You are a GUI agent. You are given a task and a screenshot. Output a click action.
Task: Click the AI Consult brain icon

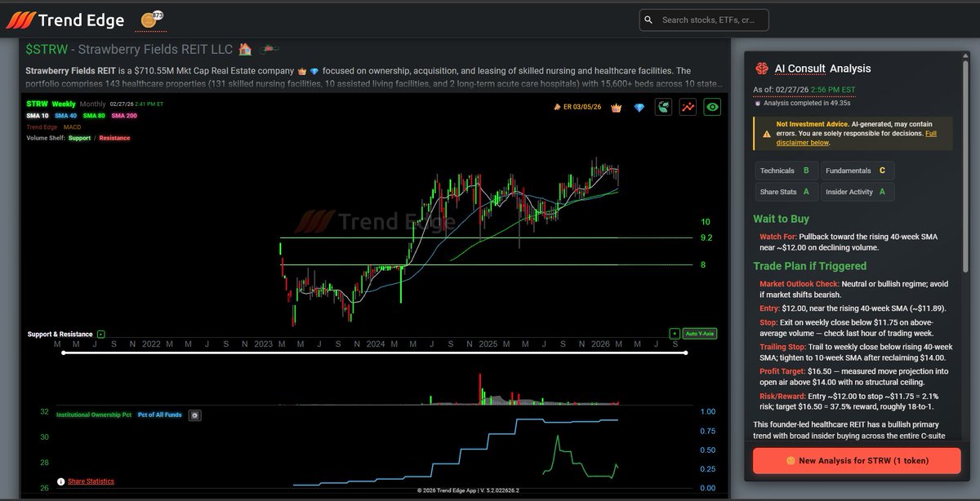pyautogui.click(x=762, y=69)
